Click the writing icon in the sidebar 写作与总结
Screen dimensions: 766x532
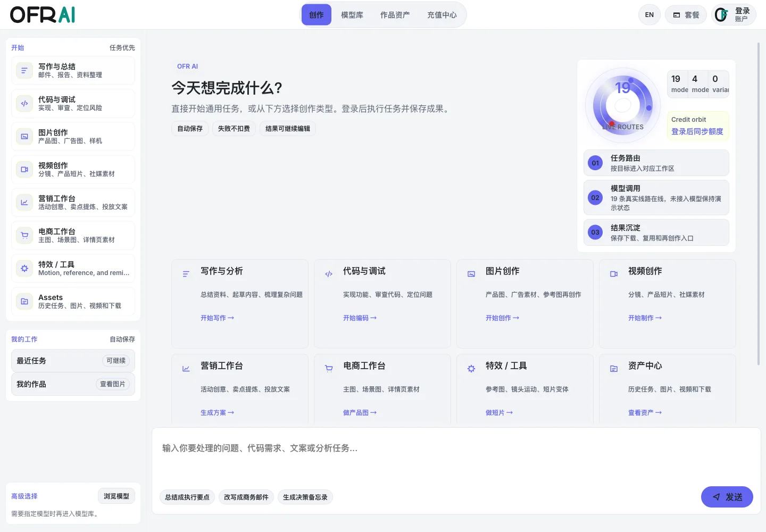pyautogui.click(x=24, y=71)
